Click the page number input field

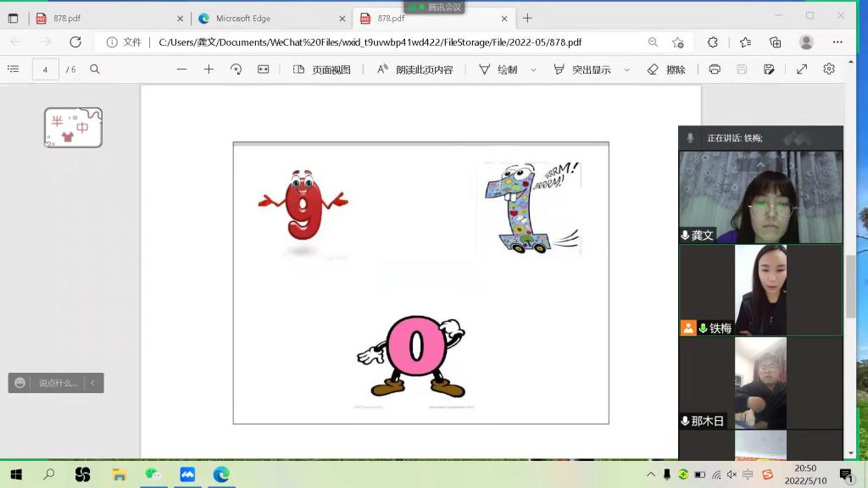click(x=45, y=69)
